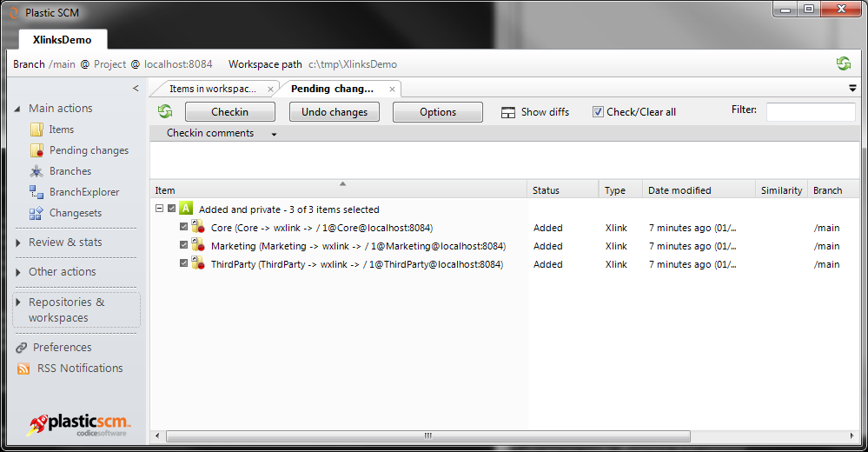Click the Plastic SCM title bar logo
The image size is (868, 452).
click(14, 12)
